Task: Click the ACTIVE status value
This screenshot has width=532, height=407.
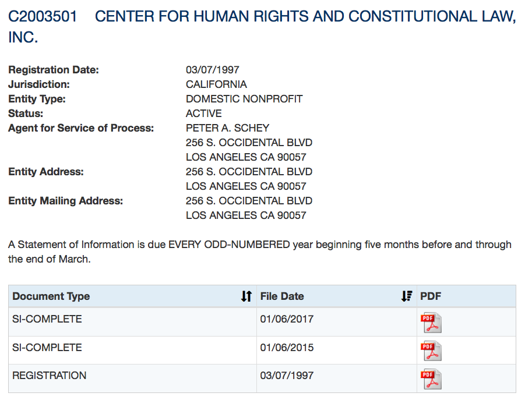Action: (204, 114)
